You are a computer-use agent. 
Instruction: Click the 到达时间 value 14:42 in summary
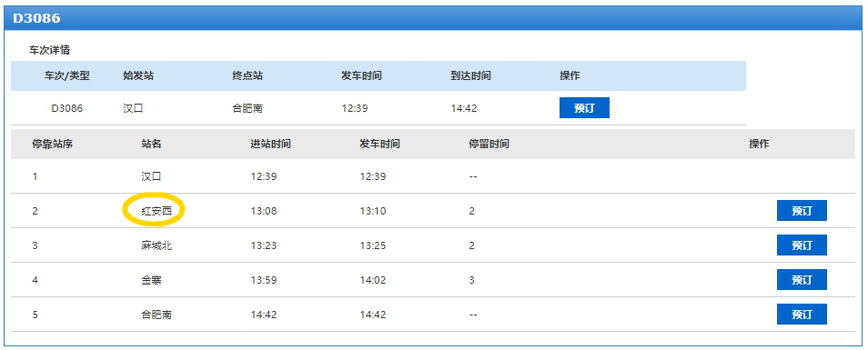pyautogui.click(x=464, y=108)
